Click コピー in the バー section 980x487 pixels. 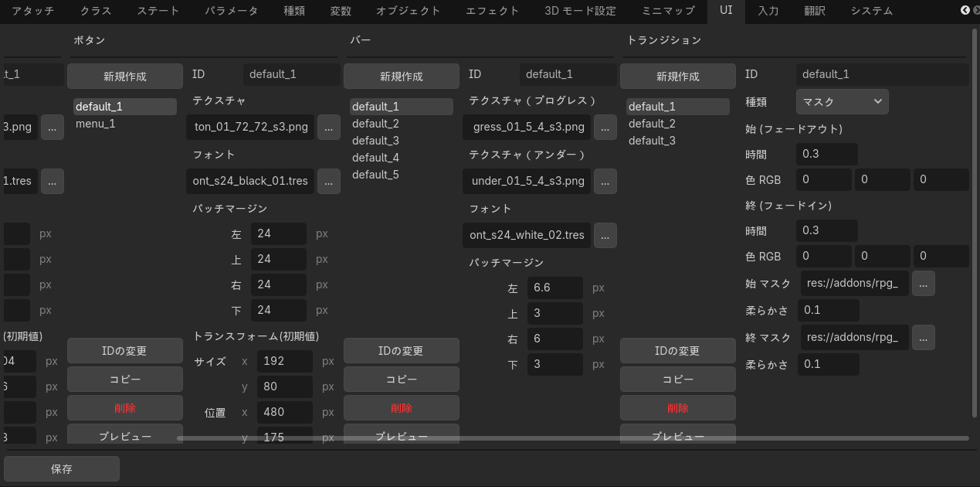pyautogui.click(x=402, y=380)
